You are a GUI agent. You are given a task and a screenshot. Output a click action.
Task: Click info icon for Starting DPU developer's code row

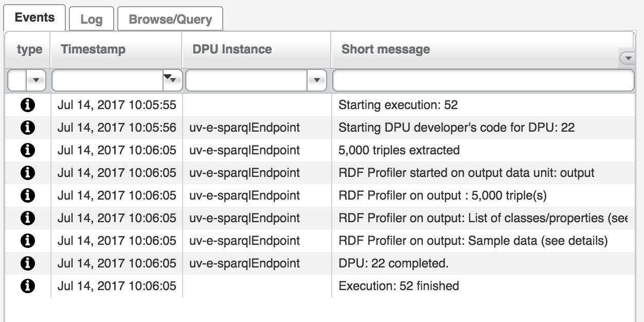click(x=27, y=128)
